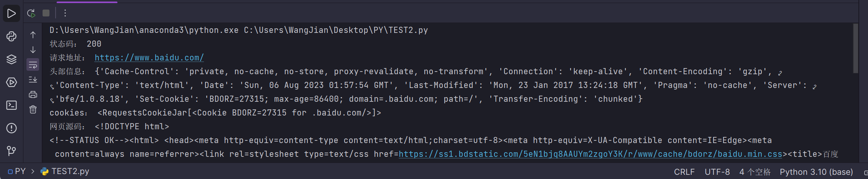The height and width of the screenshot is (179, 868).
Task: Open more run toolbar options
Action: click(x=65, y=13)
